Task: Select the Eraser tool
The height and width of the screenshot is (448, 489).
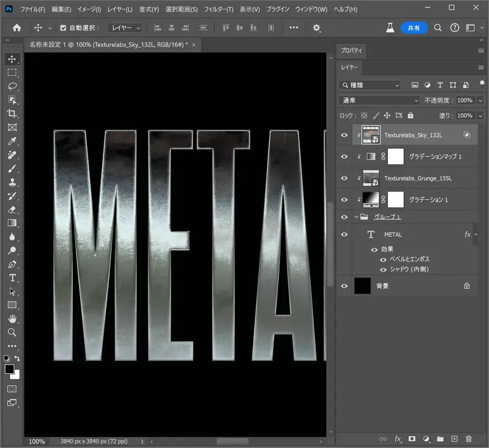Action: (x=12, y=210)
